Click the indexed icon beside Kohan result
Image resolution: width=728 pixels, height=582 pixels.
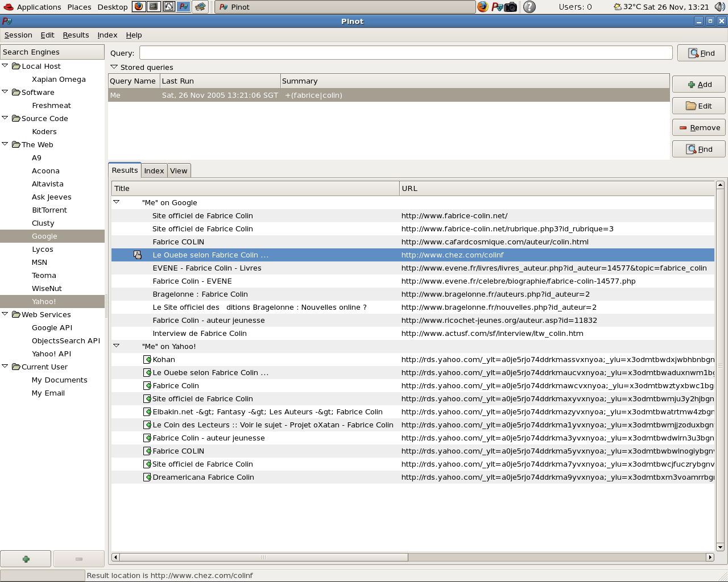coord(147,359)
